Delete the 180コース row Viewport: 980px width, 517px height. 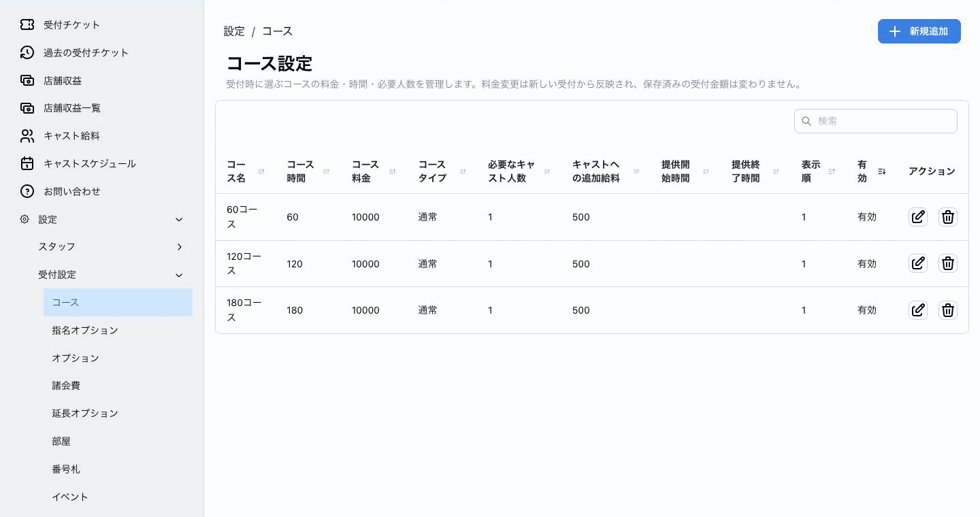click(948, 310)
